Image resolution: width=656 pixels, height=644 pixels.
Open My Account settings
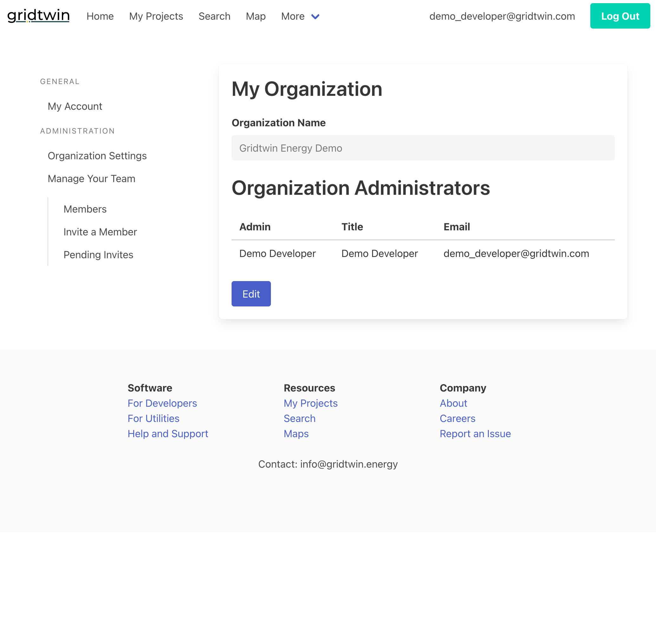click(x=75, y=106)
